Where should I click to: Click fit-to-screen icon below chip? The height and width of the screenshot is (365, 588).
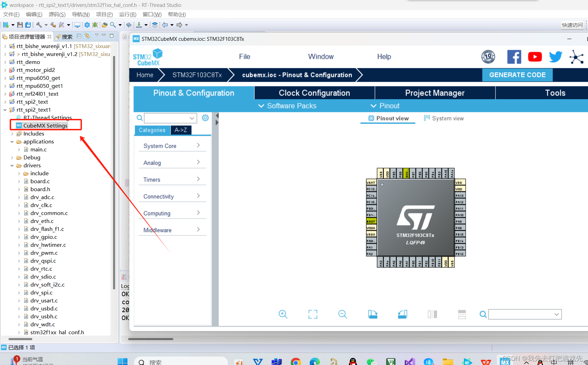click(x=313, y=314)
